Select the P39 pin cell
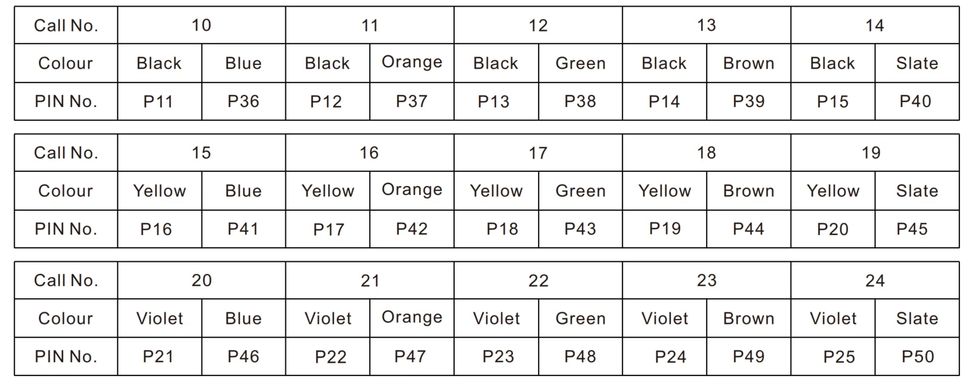The width and height of the screenshot is (980, 387). [749, 101]
